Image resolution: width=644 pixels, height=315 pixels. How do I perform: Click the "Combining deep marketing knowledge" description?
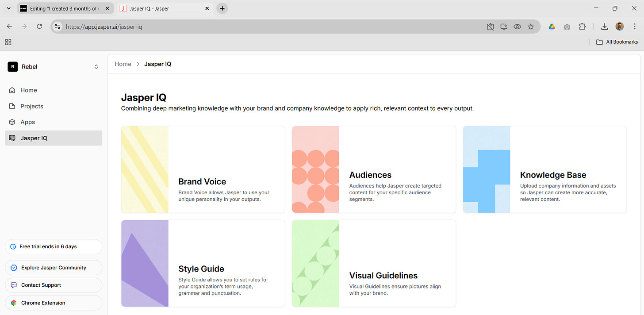coord(297,108)
